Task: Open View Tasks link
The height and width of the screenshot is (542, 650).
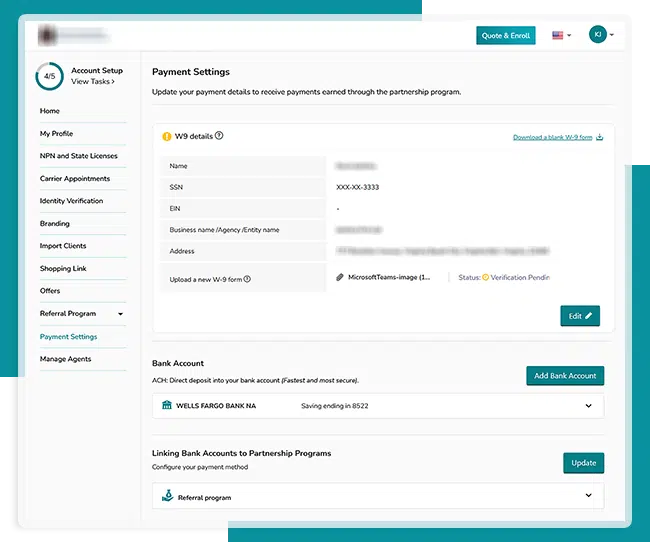Action: (92, 82)
